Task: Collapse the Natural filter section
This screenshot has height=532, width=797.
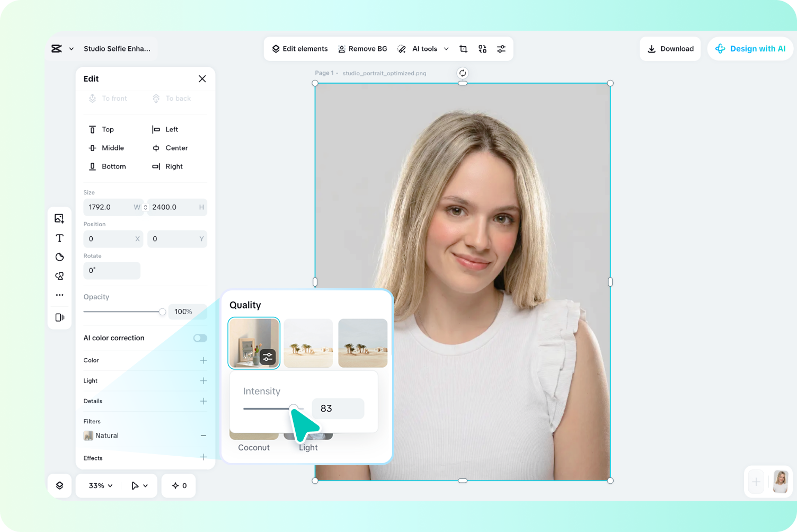Action: point(203,435)
